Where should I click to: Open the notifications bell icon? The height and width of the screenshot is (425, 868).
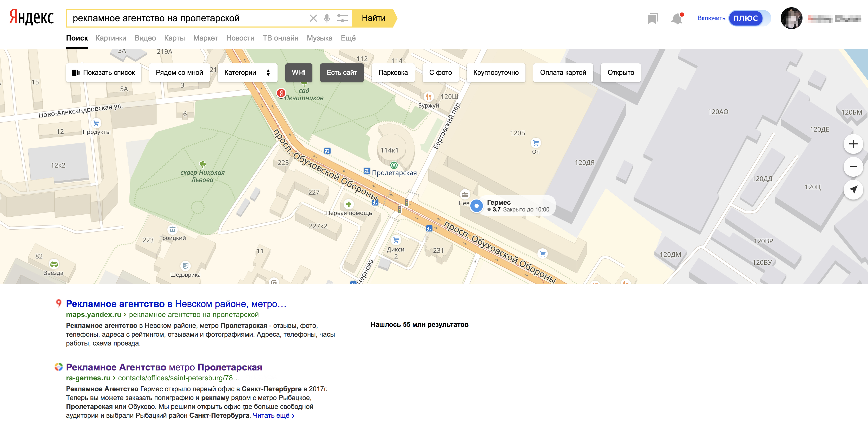click(x=676, y=18)
